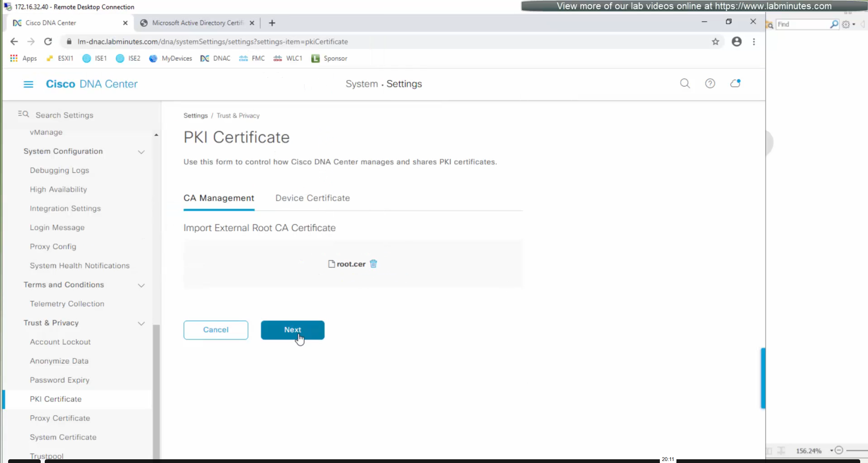Open the hamburger navigation menu

click(28, 84)
